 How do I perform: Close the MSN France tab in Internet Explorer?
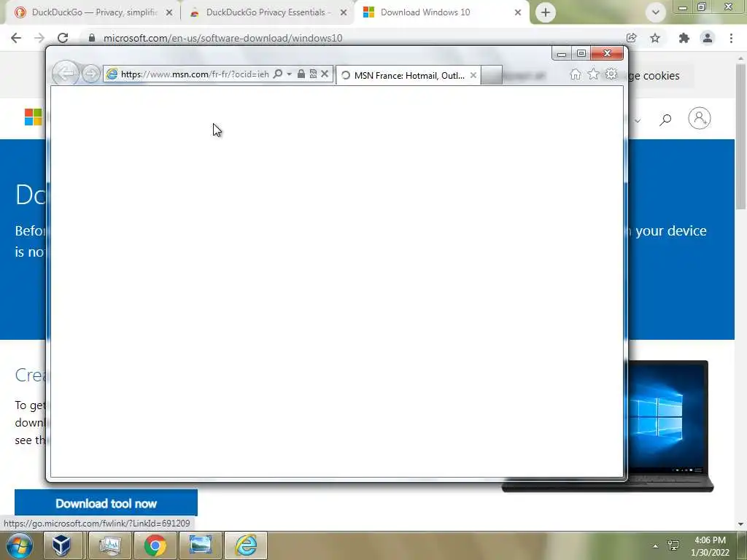(x=473, y=75)
